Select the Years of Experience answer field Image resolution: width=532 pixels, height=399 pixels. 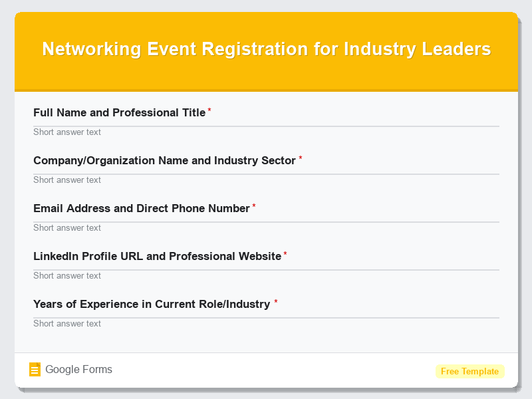pos(266,323)
